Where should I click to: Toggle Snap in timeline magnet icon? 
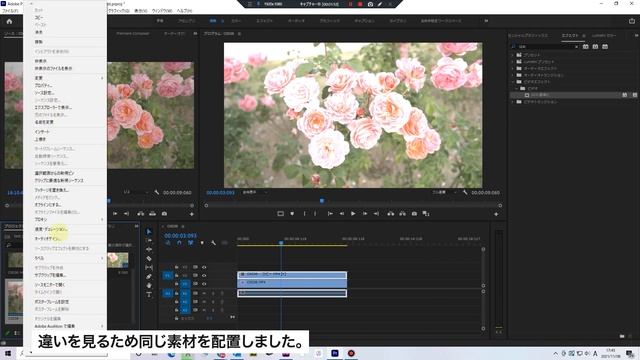tap(179, 243)
